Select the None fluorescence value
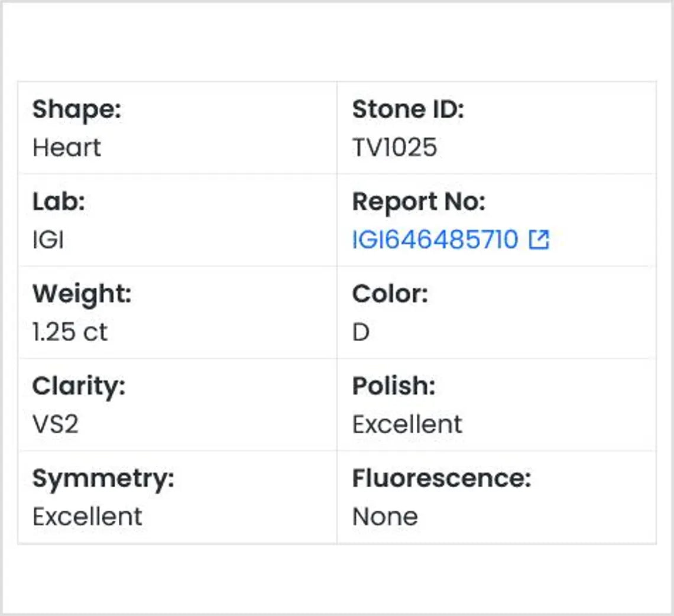 click(385, 517)
